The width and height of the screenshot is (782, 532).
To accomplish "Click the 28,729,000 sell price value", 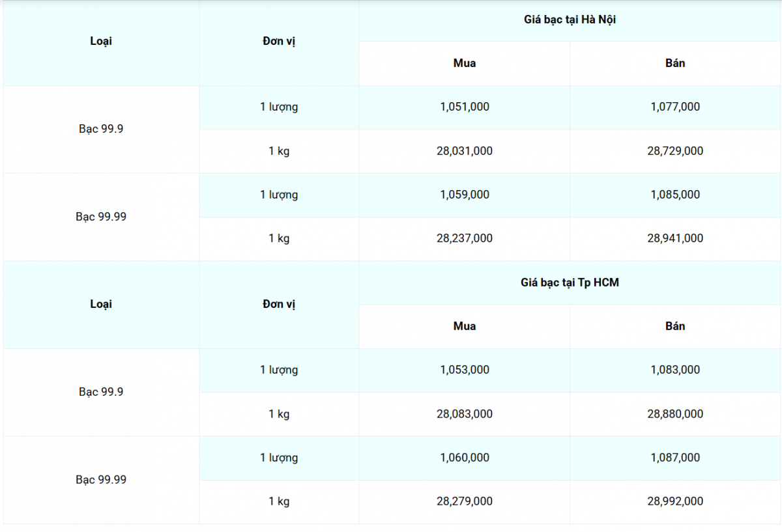I will pos(675,151).
